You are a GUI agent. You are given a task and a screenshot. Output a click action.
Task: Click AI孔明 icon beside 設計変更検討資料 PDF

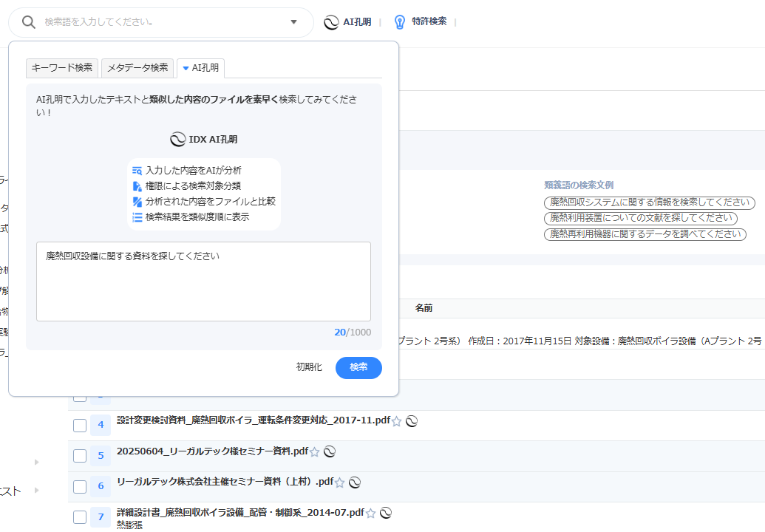coord(412,421)
